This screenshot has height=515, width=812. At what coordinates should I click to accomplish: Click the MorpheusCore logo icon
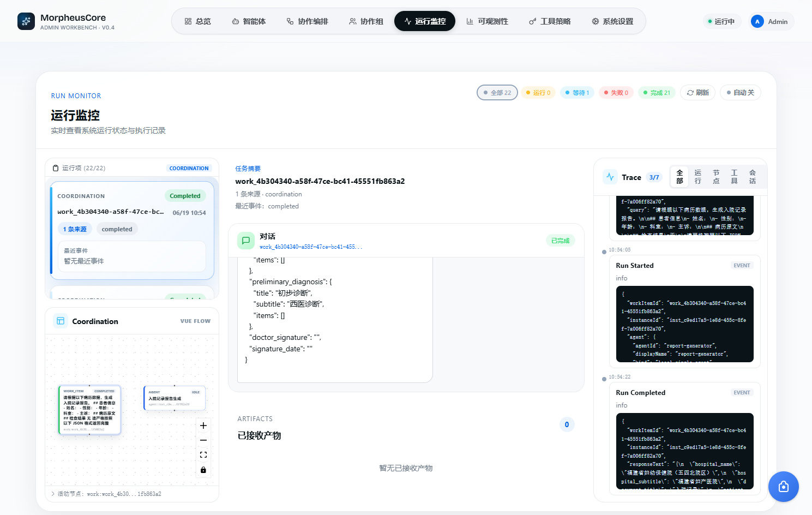(26, 21)
